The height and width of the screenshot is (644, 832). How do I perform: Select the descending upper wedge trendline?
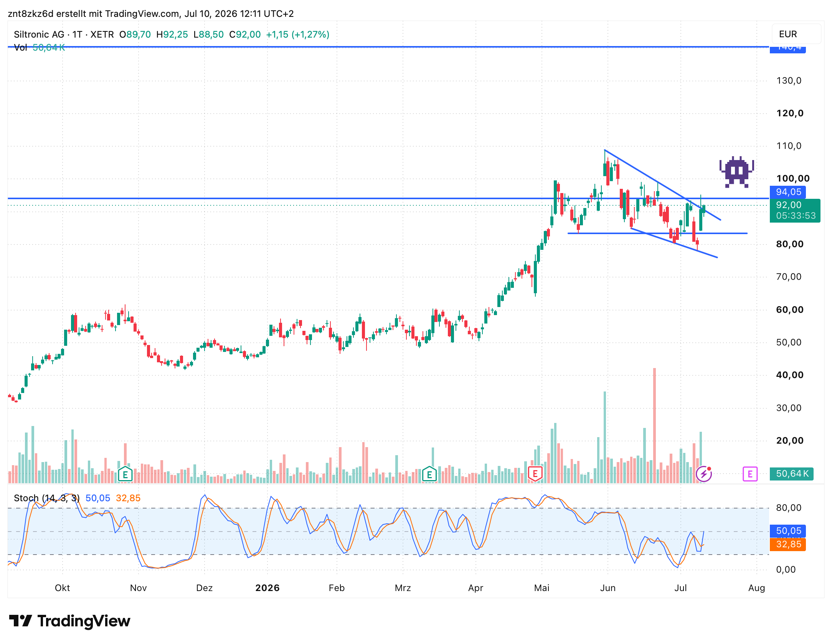pyautogui.click(x=662, y=185)
